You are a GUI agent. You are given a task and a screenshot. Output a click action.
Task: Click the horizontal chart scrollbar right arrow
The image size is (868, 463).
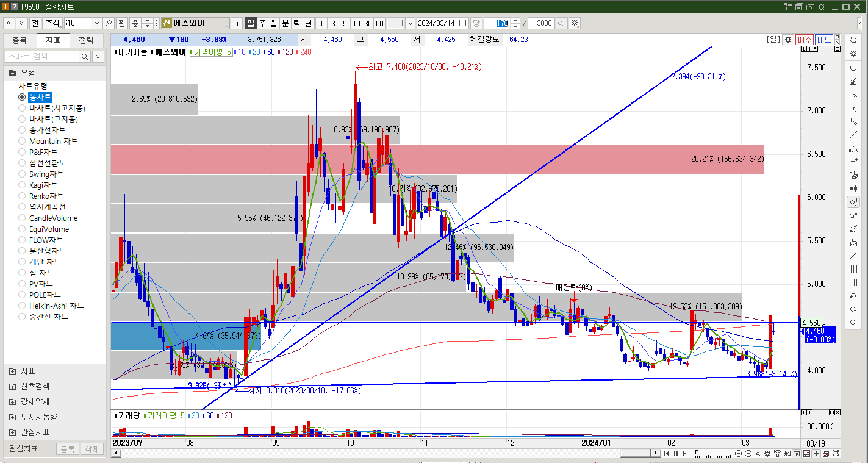tap(656, 453)
